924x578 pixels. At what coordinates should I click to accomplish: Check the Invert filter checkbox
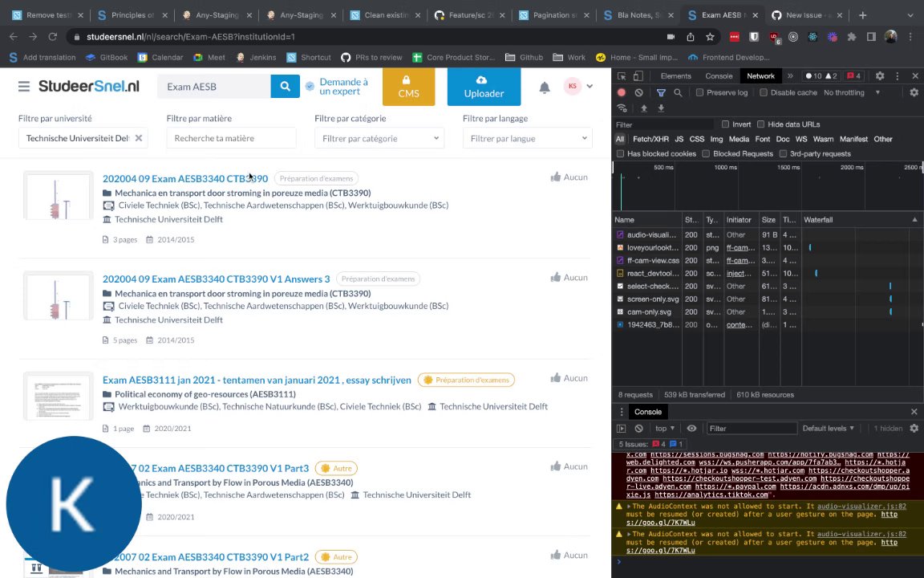[x=725, y=124]
